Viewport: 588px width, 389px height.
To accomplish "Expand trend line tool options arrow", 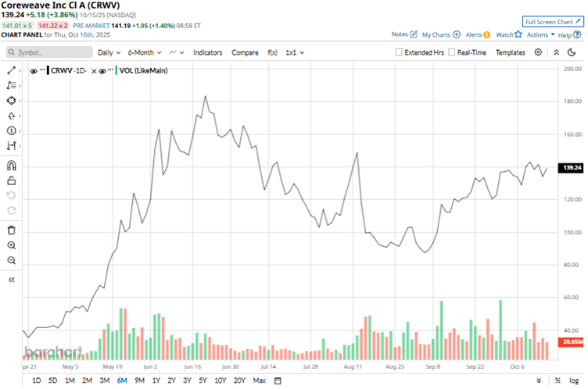I will 20,70.
